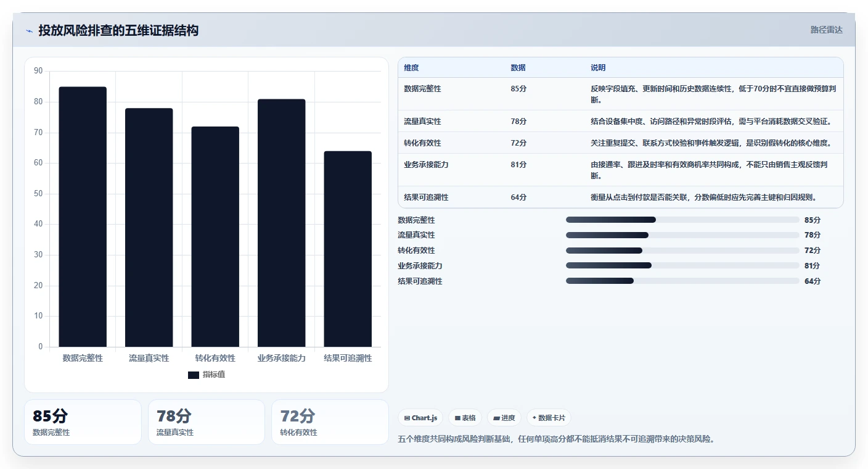Click the 说明 column header
Viewport: 868px width, 469px height.
point(598,68)
